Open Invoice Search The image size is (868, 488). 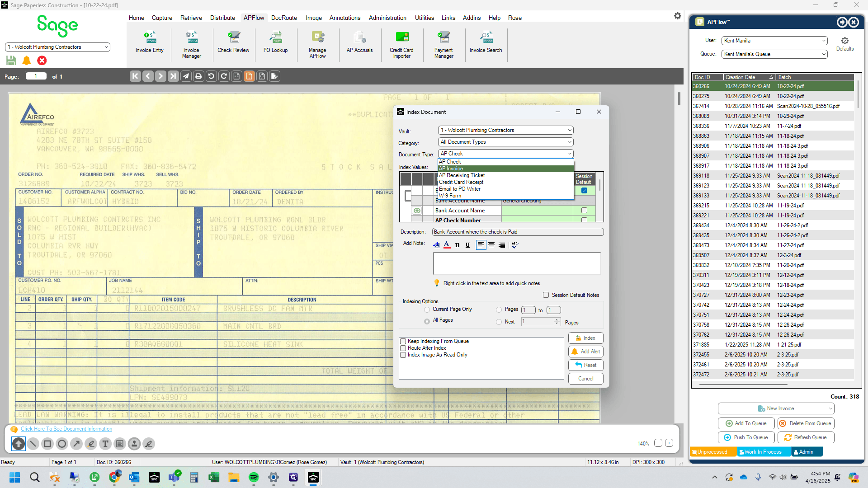click(x=486, y=43)
